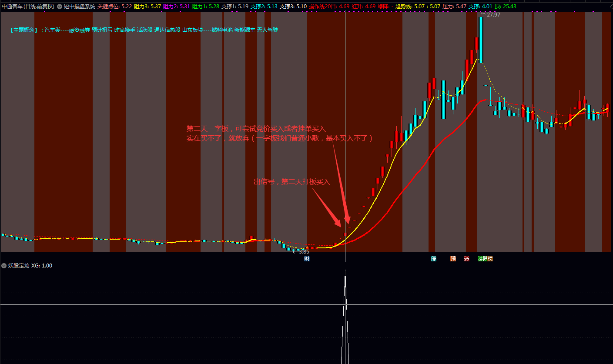Viewport: 613px width, 364px height.
Task: Click the 【主题概念】 label
Action: 24,30
